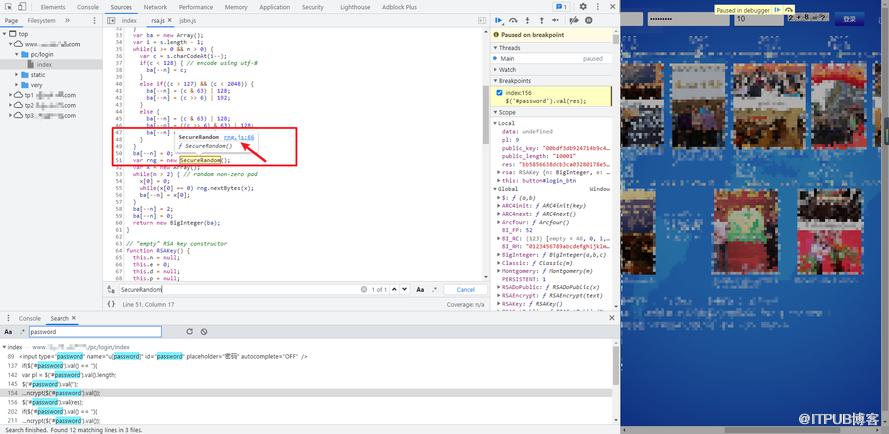Viewport: 889px width, 434px height.
Task: Follow the rng.js:66 link in tooltip
Action: point(239,137)
